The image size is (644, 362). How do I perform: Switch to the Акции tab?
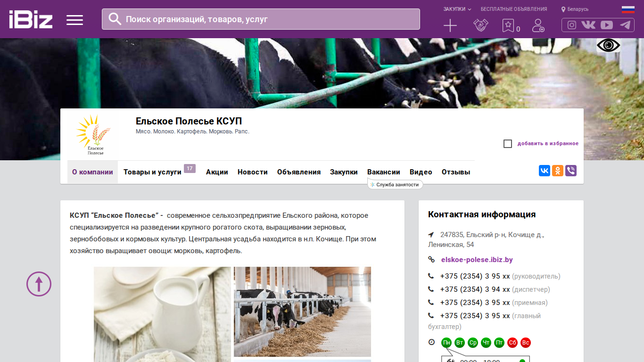(217, 172)
